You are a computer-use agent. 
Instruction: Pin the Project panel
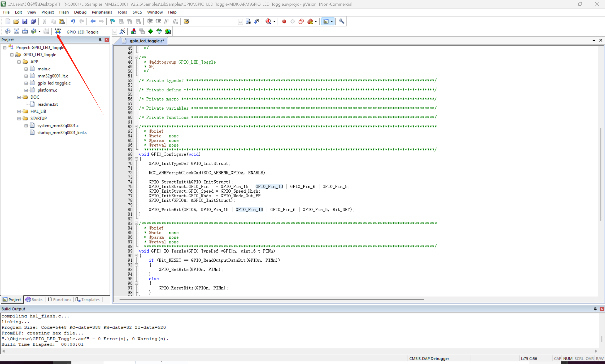tap(100, 40)
